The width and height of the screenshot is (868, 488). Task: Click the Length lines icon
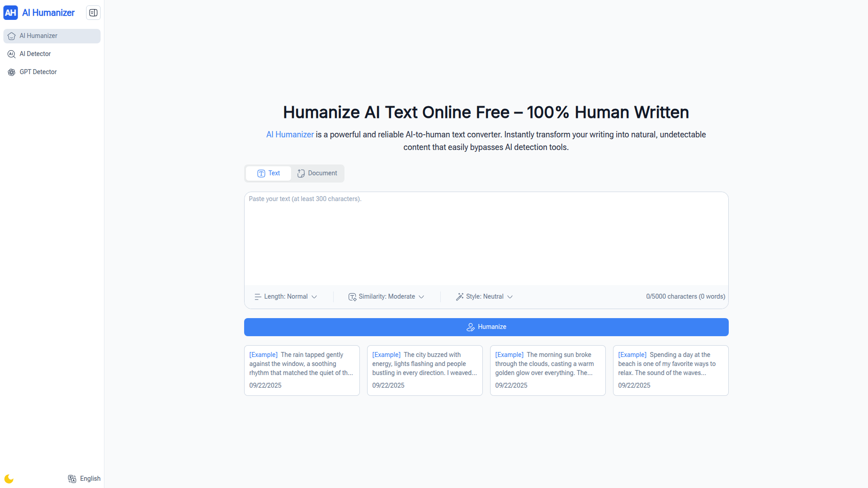[x=258, y=297]
